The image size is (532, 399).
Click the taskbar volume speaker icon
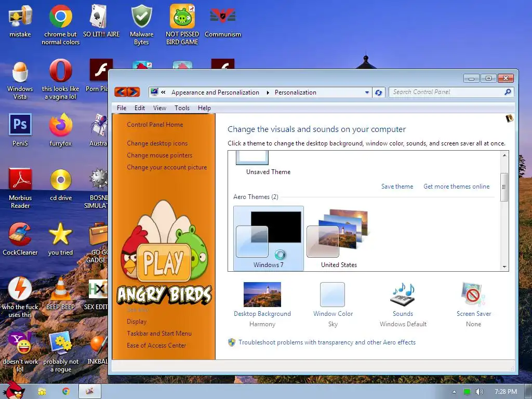click(479, 392)
